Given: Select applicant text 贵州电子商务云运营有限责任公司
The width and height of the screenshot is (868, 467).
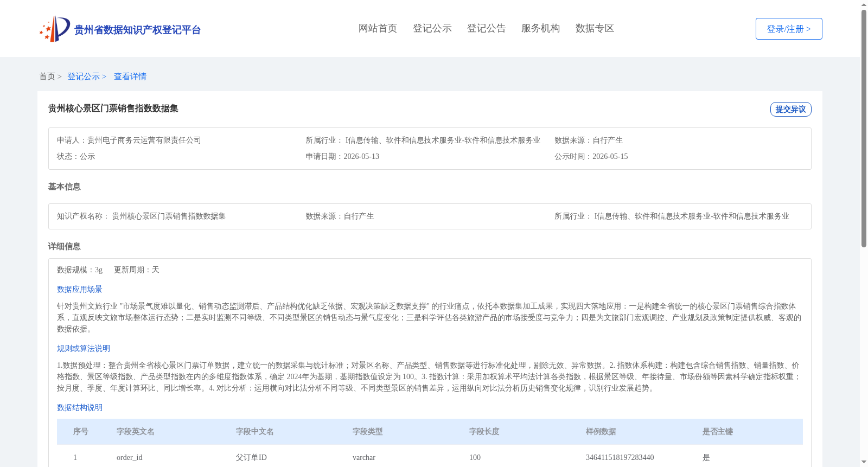Looking at the screenshot, I should click(144, 140).
